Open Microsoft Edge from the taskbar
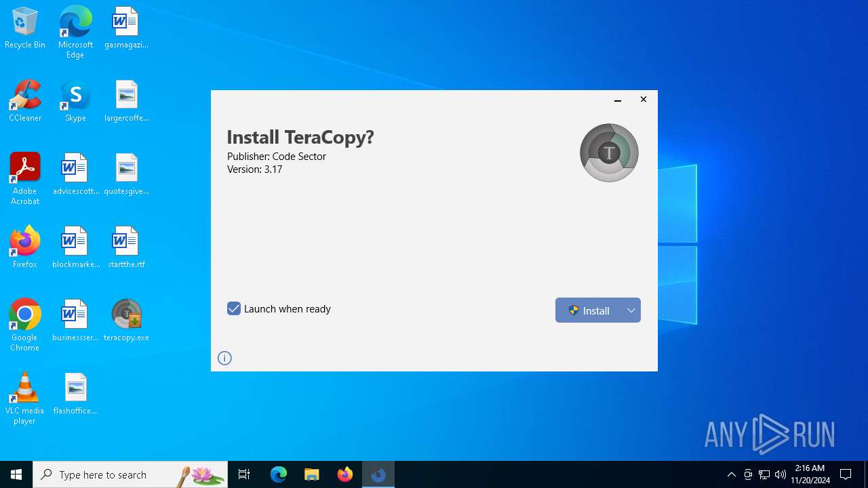 click(x=279, y=474)
